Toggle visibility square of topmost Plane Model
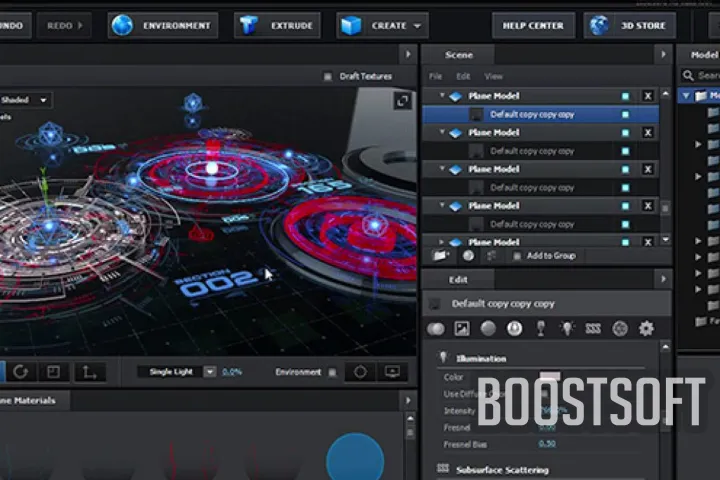This screenshot has height=480, width=720. [x=625, y=96]
